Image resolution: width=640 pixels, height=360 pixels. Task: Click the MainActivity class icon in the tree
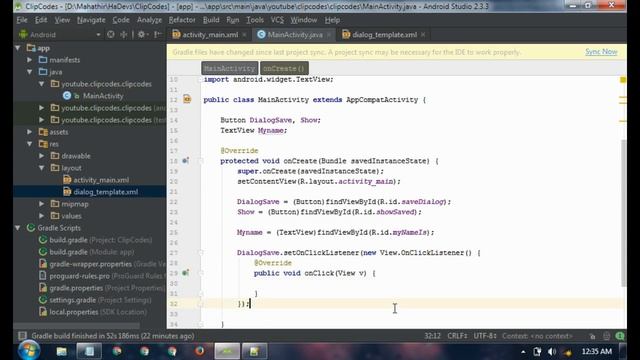pyautogui.click(x=67, y=96)
